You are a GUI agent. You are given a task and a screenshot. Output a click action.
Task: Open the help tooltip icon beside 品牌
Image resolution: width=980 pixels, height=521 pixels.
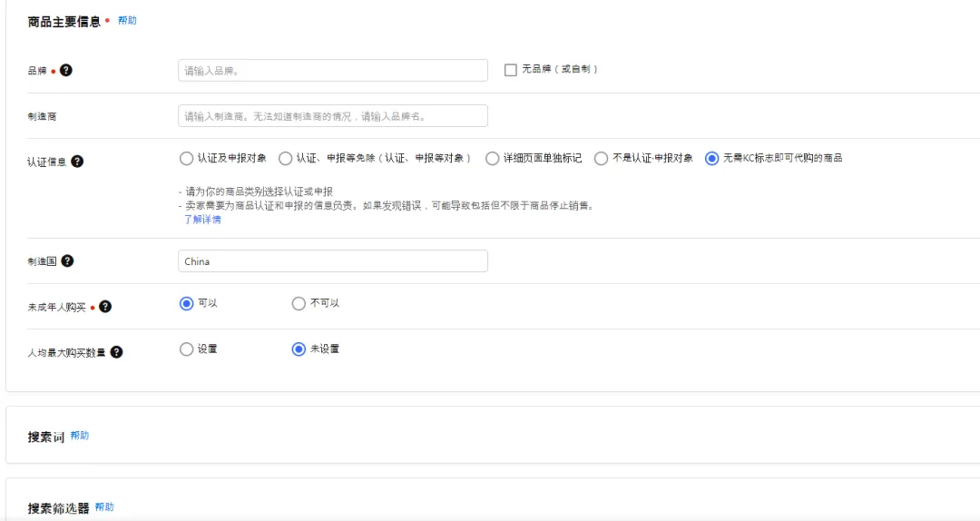(65, 70)
